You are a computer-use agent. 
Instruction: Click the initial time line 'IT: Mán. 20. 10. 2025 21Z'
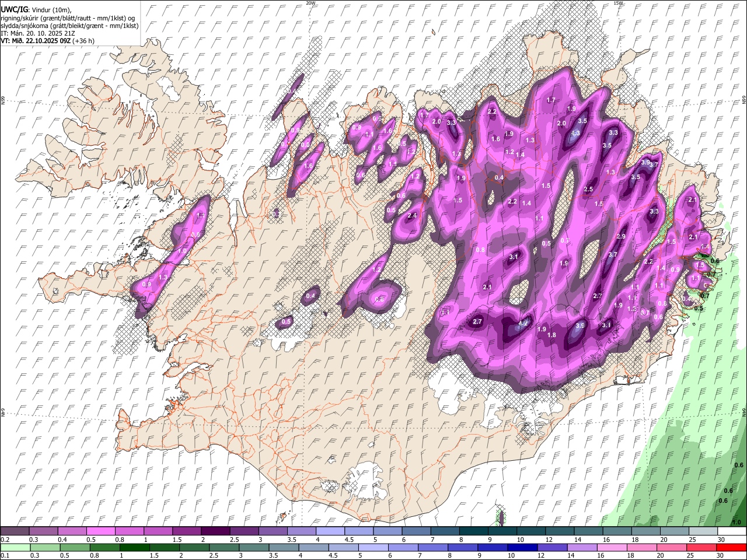pyautogui.click(x=37, y=33)
